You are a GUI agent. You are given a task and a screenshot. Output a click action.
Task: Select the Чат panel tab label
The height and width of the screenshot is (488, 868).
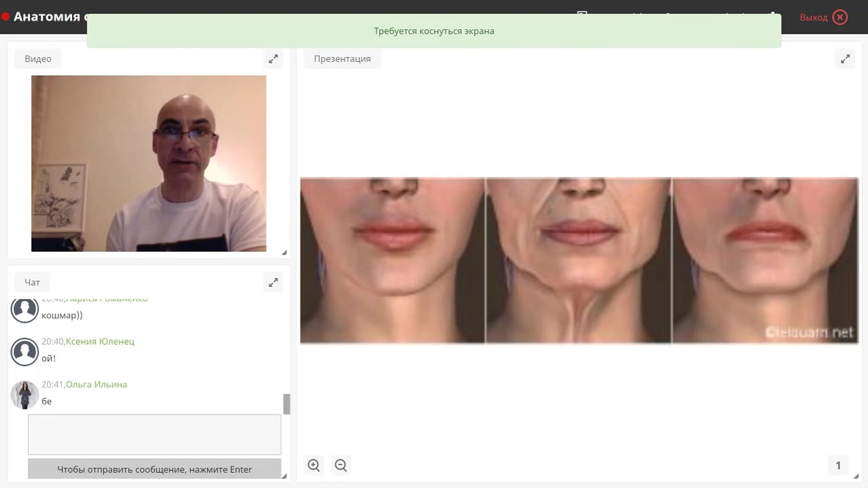pyautogui.click(x=32, y=283)
